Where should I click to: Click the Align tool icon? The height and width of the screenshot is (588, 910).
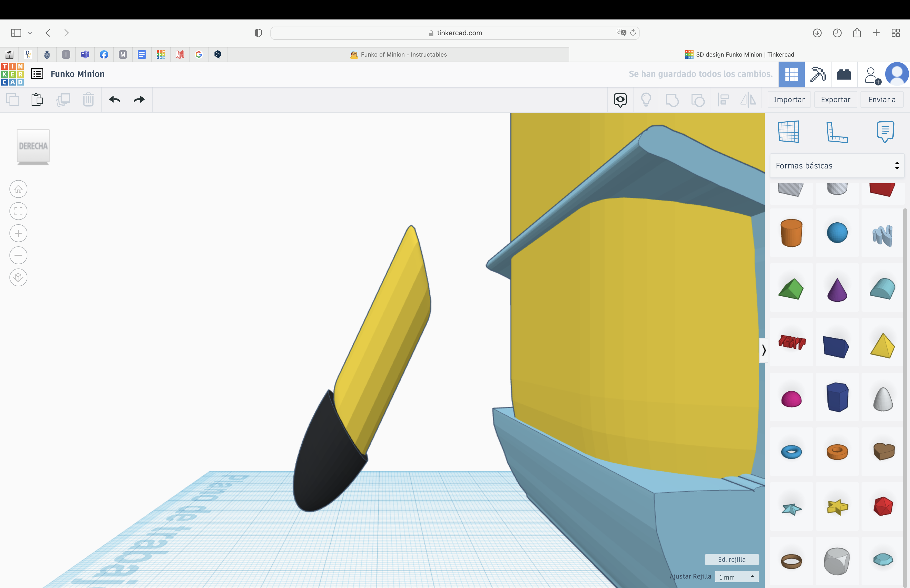pos(723,100)
